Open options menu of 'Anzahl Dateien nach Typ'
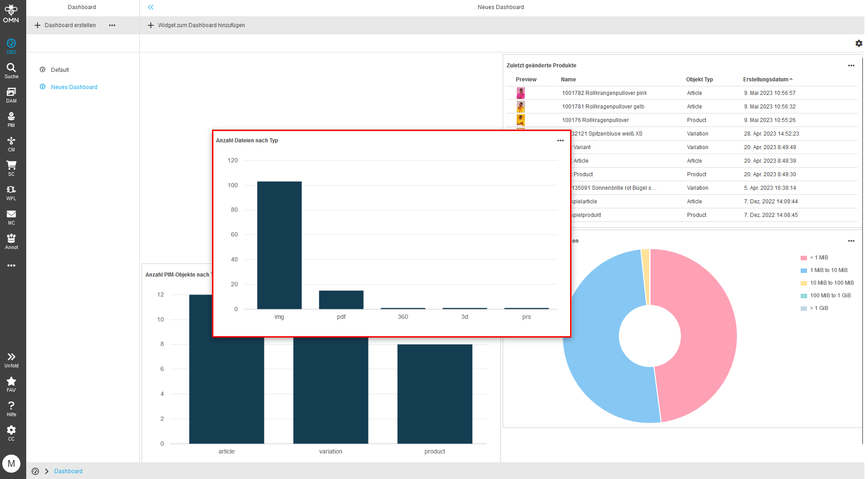The width and height of the screenshot is (868, 479). pyautogui.click(x=560, y=141)
